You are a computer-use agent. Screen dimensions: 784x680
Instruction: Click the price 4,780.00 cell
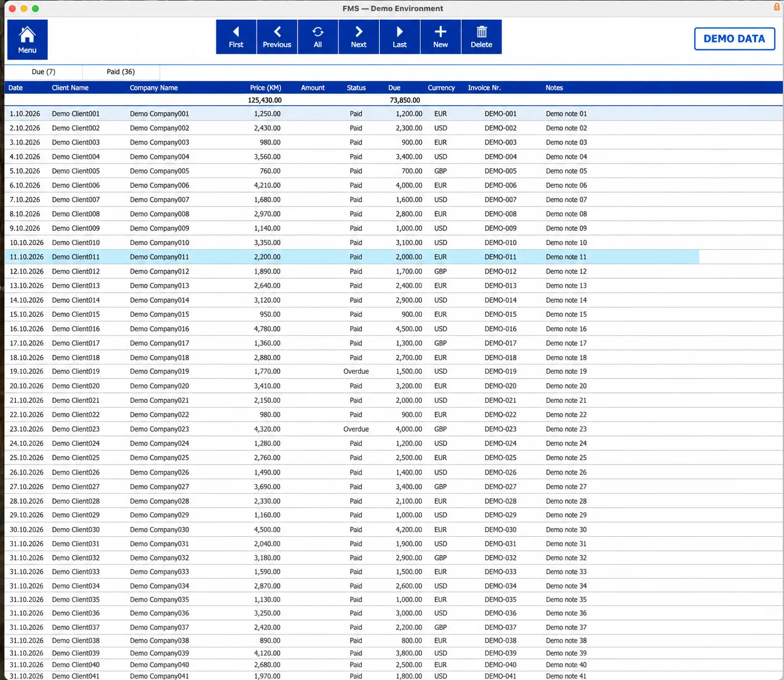[x=267, y=329]
